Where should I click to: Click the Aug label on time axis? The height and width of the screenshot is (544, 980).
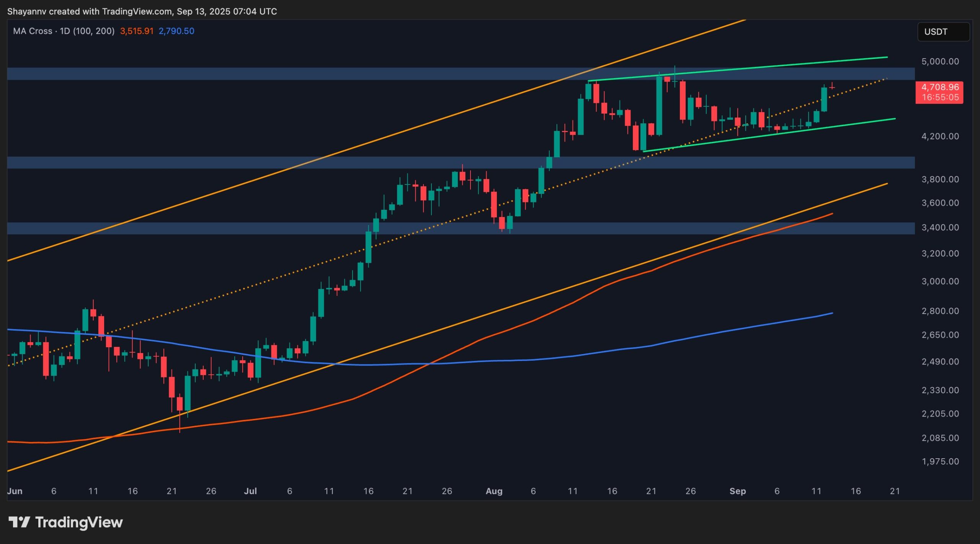pos(494,491)
